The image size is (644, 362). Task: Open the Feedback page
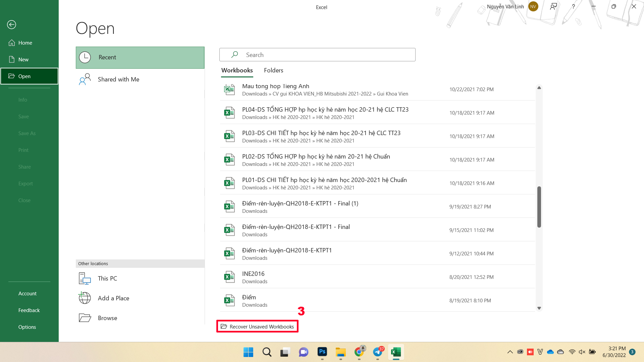(29, 310)
